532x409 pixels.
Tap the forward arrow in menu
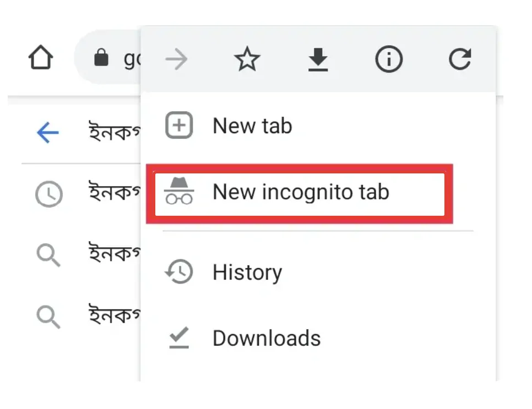tap(176, 59)
